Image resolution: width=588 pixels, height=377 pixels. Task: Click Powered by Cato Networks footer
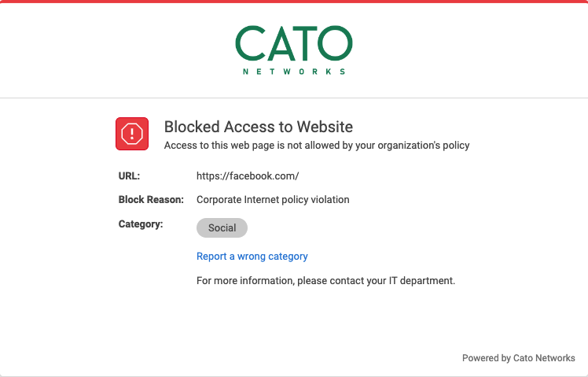[x=518, y=358]
